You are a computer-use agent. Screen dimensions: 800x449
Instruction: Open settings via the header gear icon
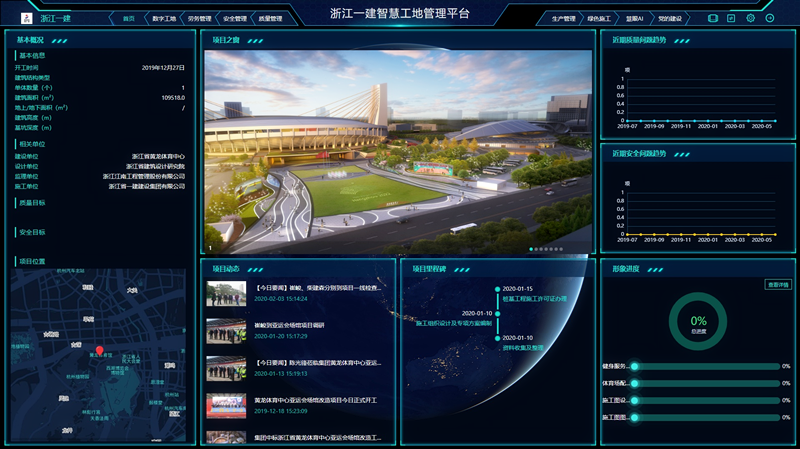coord(751,18)
